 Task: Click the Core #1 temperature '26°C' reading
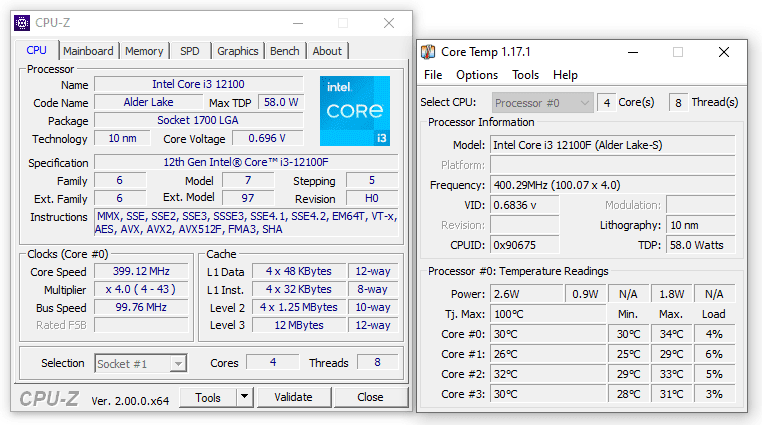click(548, 354)
